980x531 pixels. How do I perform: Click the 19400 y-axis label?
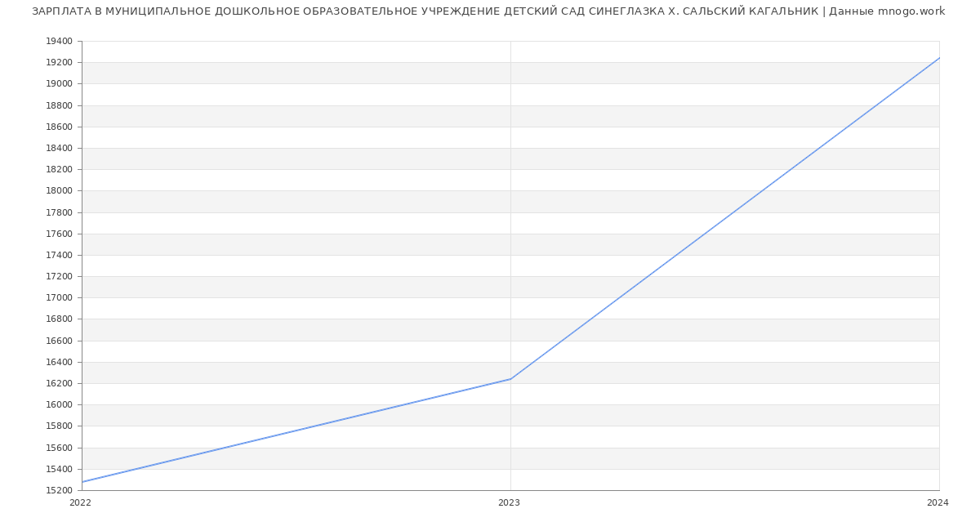(59, 42)
